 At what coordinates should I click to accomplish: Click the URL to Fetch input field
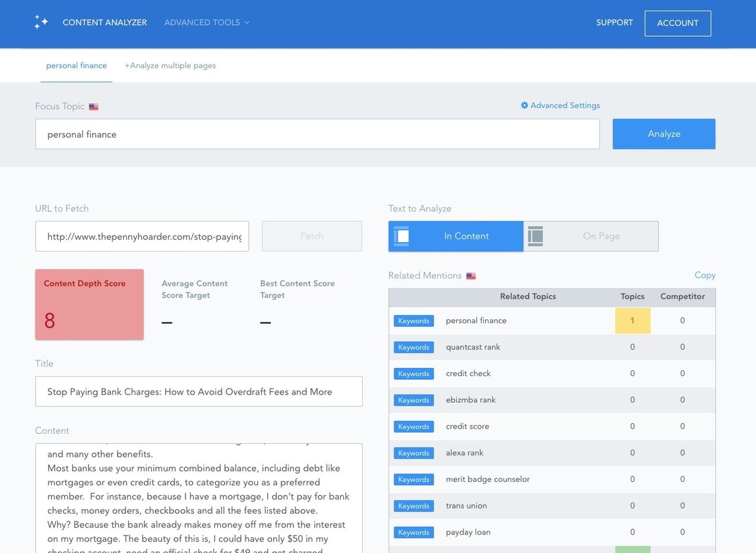[142, 236]
